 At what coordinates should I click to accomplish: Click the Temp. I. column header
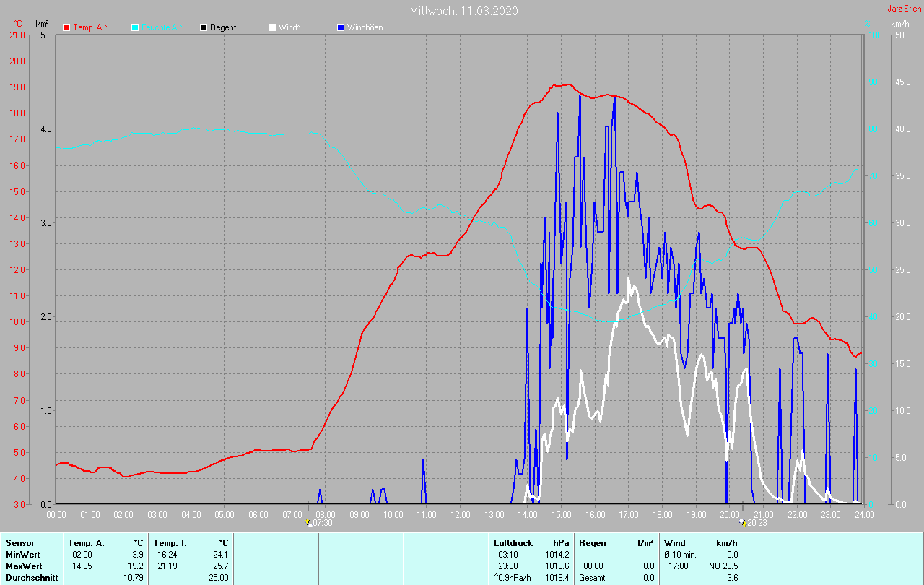169,542
